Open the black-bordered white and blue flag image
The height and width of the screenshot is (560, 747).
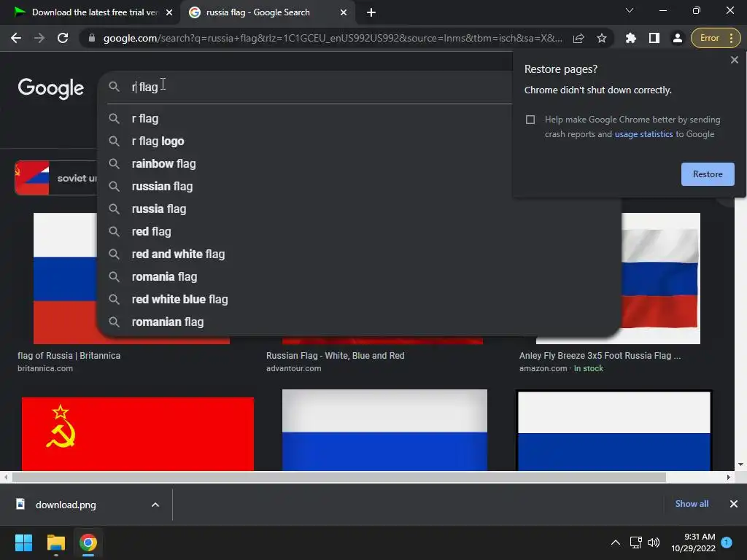(x=614, y=431)
